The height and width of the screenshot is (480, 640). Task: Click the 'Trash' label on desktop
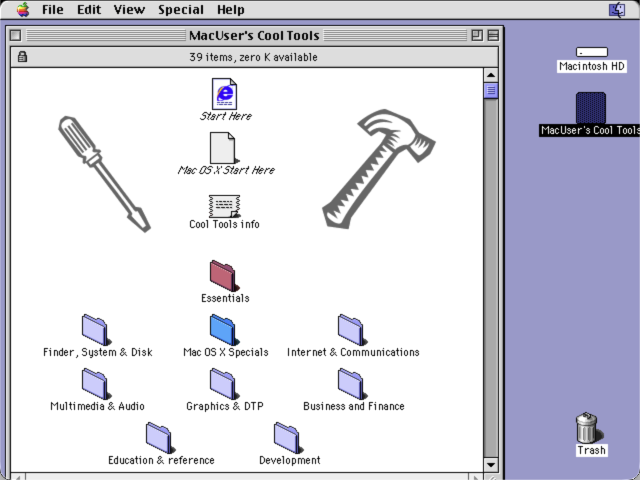tap(591, 450)
